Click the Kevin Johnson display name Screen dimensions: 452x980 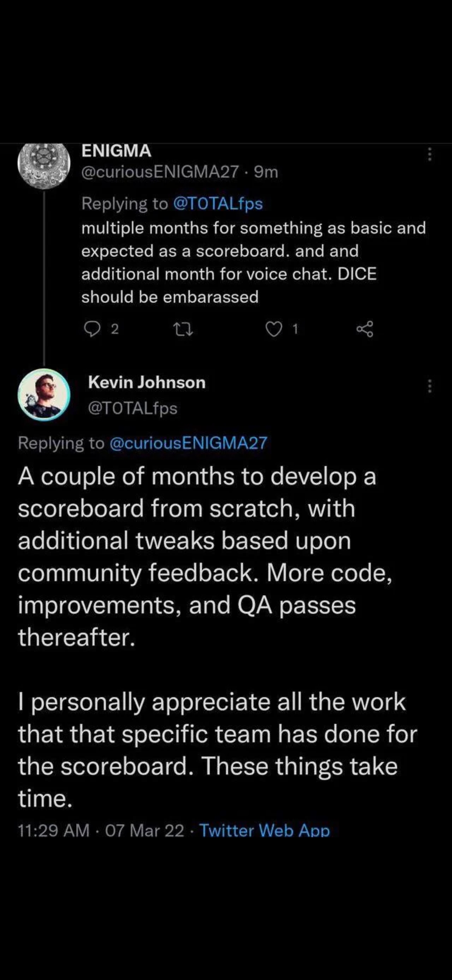[146, 382]
